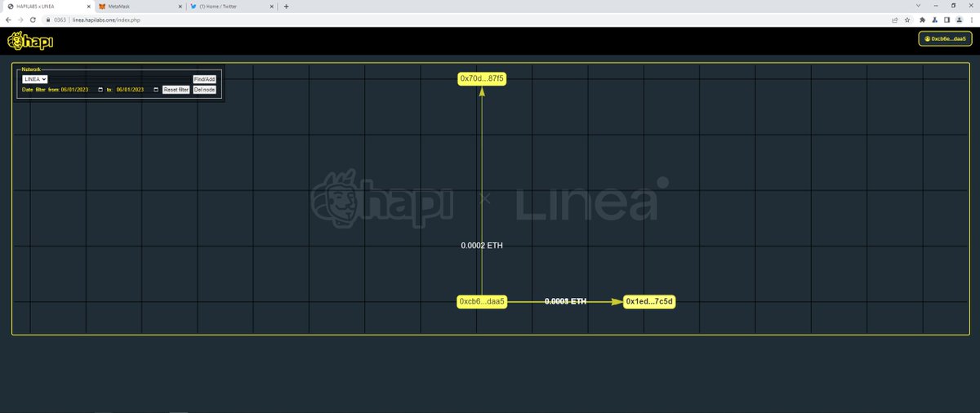This screenshot has width=980, height=413.
Task: Click the Find/Add button
Action: (x=204, y=79)
